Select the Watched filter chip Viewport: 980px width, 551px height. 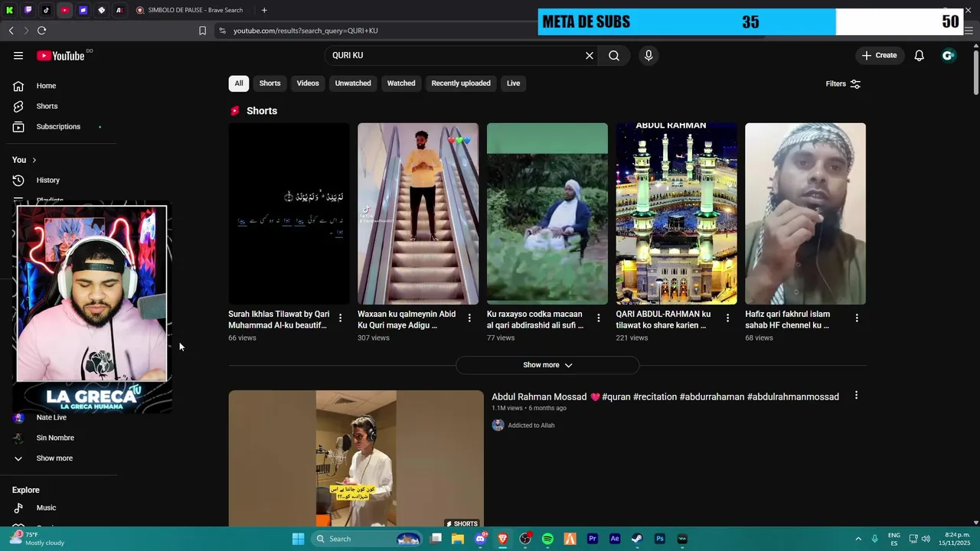[401, 83]
